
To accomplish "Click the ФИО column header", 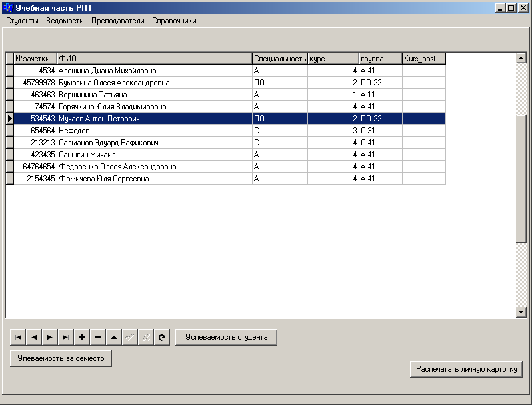I will pyautogui.click(x=155, y=59).
